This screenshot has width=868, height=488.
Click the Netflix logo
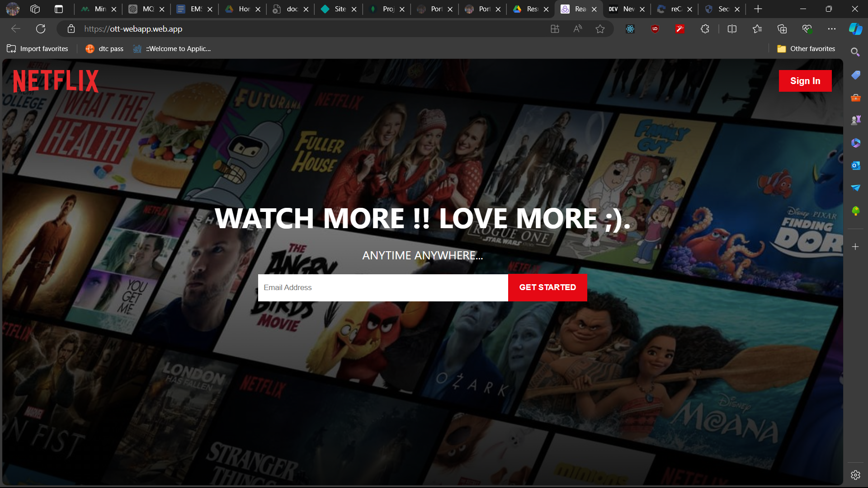click(x=56, y=81)
